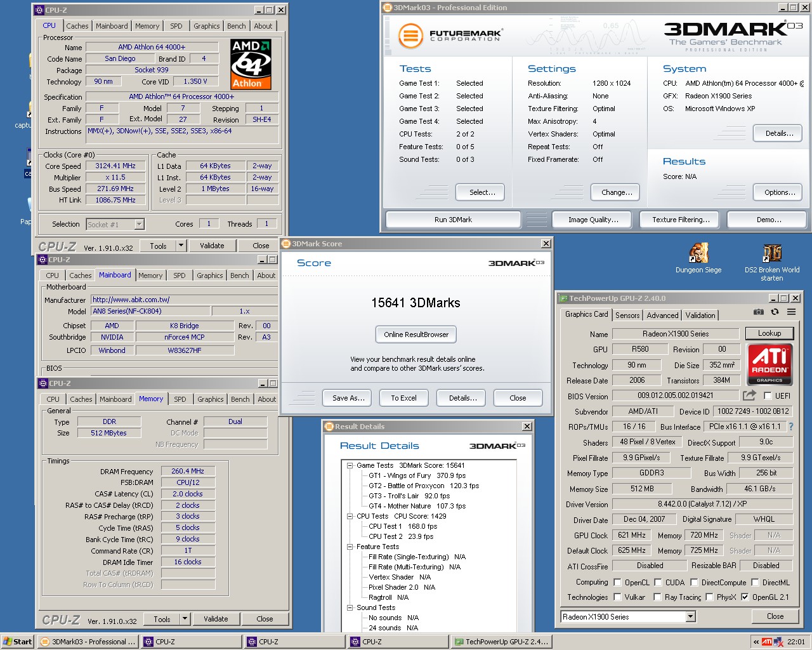Toggle the PhysX checkbox
Screen dimensions: 812x650
[709, 597]
